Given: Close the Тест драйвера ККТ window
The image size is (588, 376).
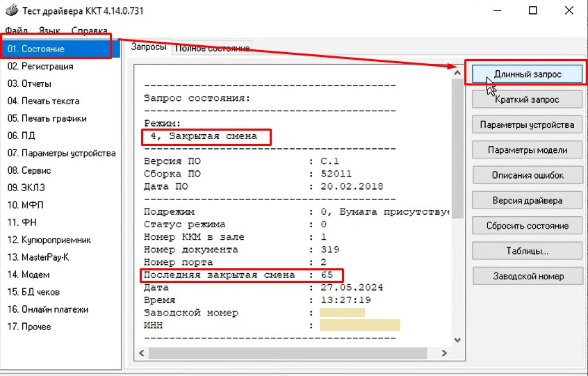Looking at the screenshot, I should pyautogui.click(x=569, y=10).
